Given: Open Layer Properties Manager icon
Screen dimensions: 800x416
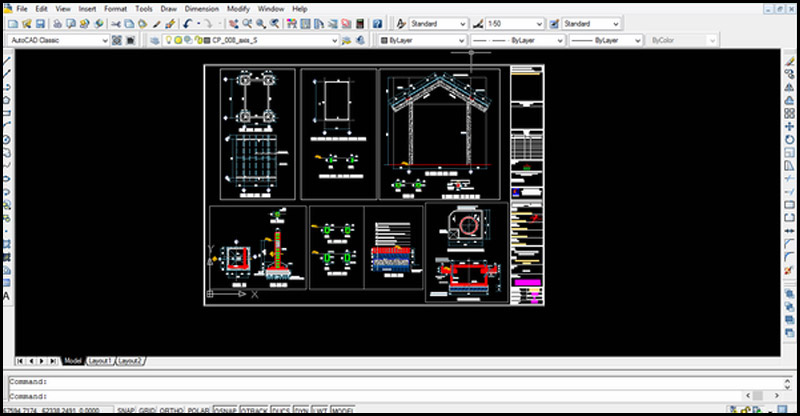Looking at the screenshot, I should click(x=155, y=40).
